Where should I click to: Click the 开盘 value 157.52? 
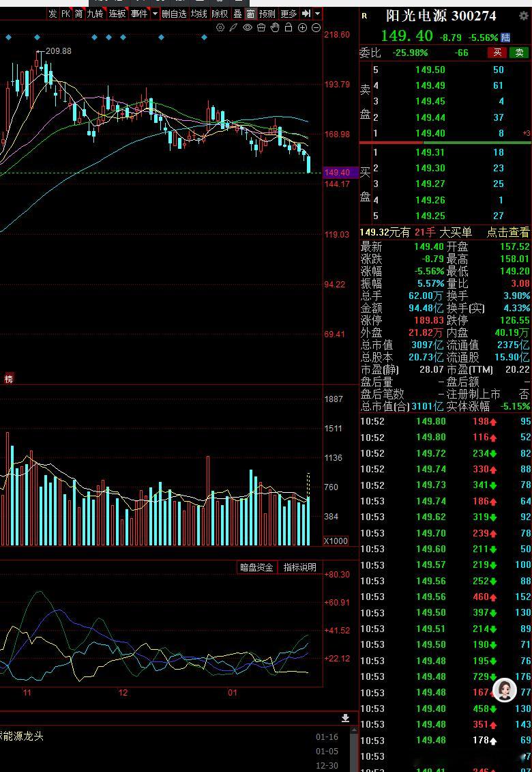(514, 246)
